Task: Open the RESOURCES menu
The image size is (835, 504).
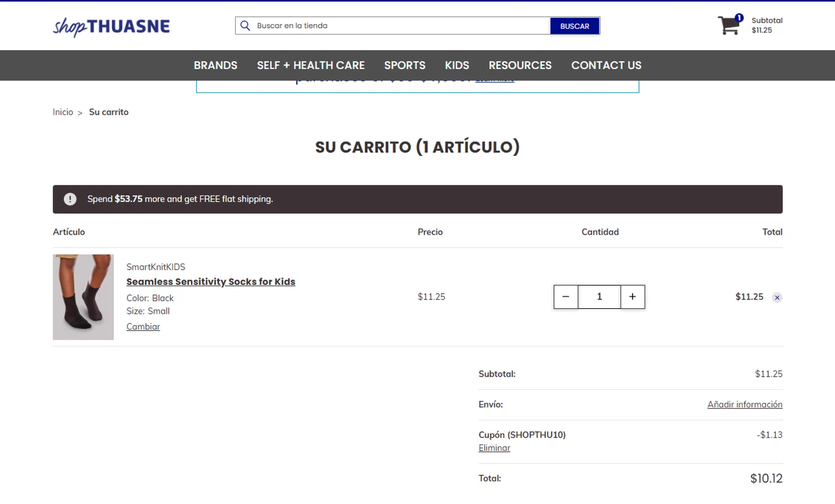Action: (520, 65)
